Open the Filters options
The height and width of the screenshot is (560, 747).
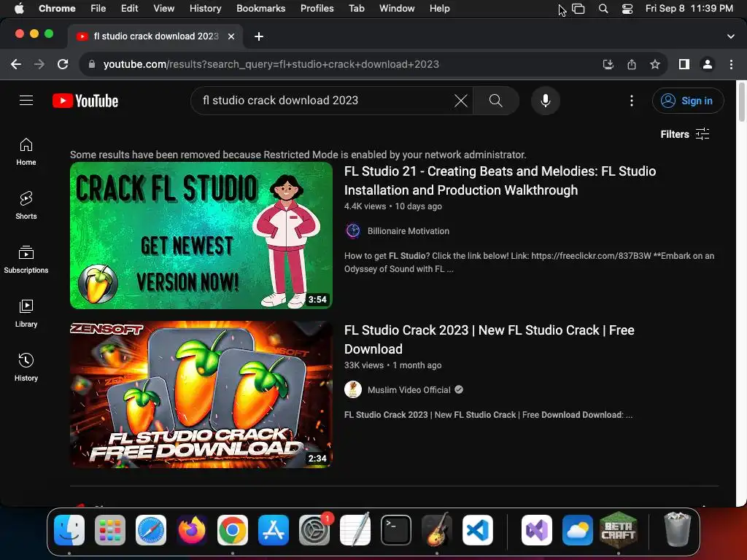(684, 134)
